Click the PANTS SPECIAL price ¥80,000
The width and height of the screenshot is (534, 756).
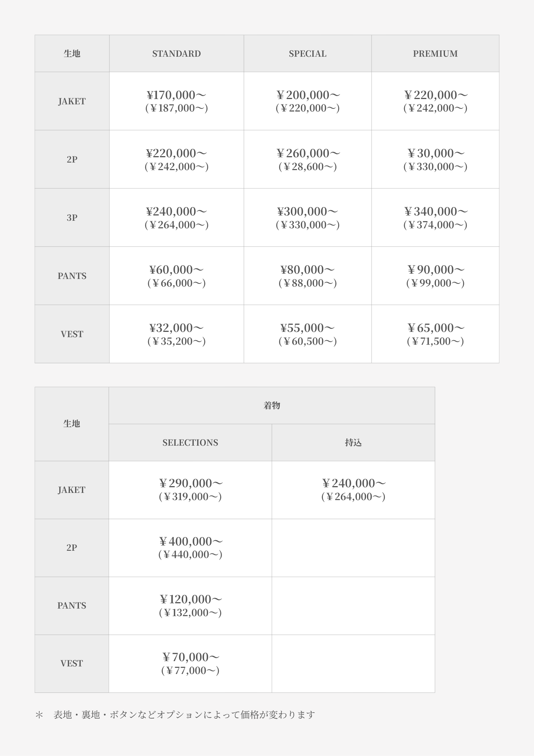308,270
